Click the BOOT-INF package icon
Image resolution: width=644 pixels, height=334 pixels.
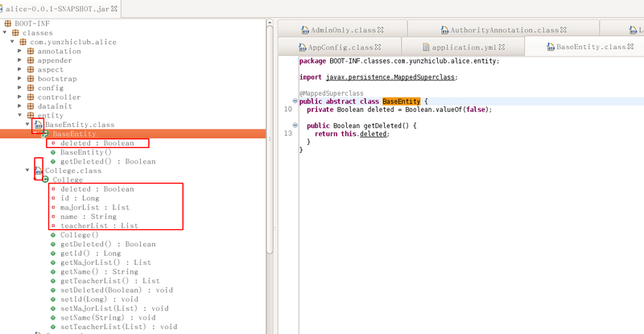pos(8,23)
